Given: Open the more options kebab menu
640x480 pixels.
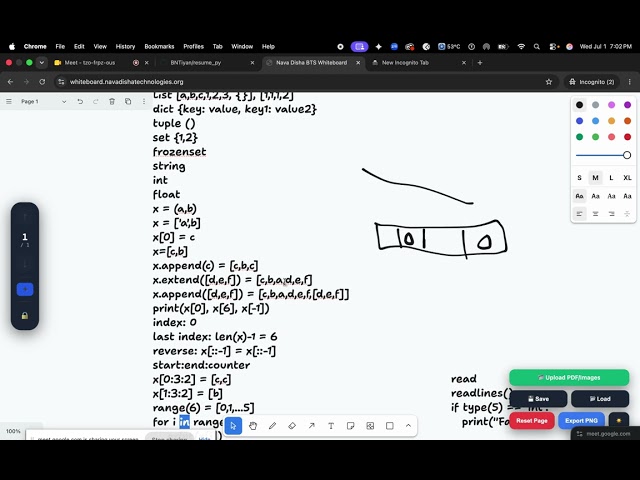Looking at the screenshot, I should point(144,101).
